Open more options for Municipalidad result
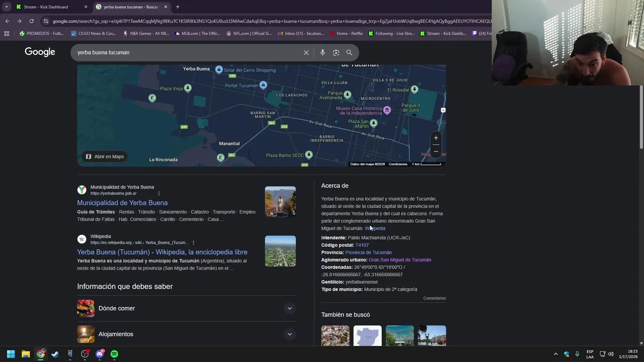Screen dimensions: 644x362 click(159, 194)
